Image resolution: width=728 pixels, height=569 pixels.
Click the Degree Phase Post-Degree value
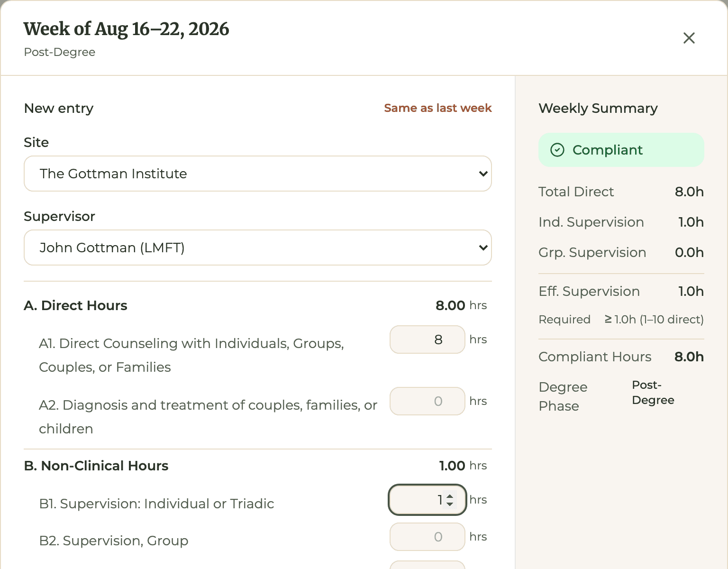click(653, 393)
